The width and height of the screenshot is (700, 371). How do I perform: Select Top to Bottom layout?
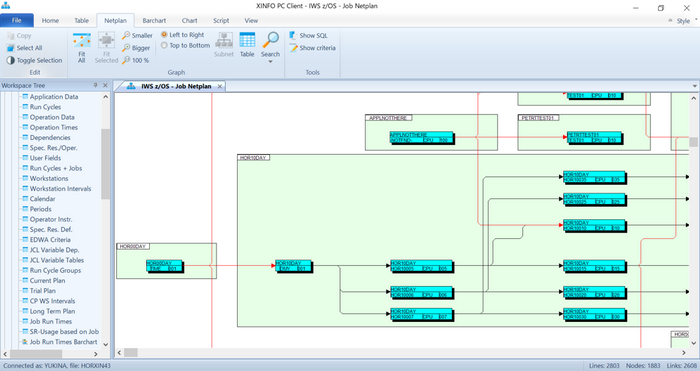coord(185,46)
